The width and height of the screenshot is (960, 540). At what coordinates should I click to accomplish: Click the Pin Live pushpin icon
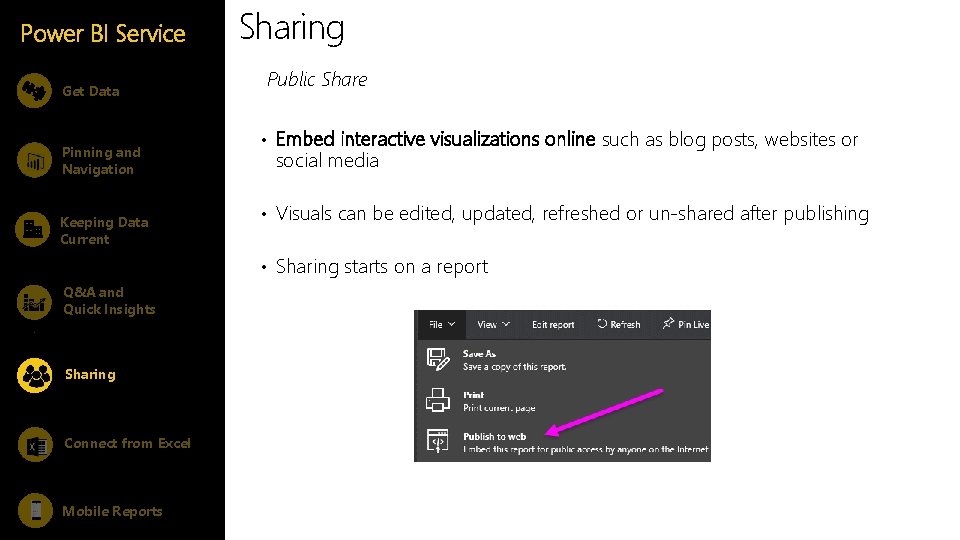coord(668,323)
